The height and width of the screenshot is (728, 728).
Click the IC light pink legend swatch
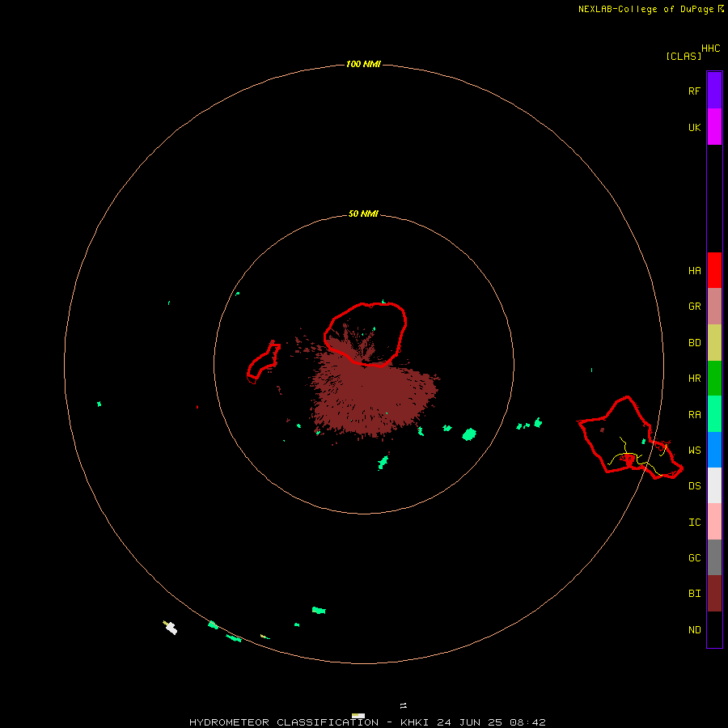click(x=714, y=522)
